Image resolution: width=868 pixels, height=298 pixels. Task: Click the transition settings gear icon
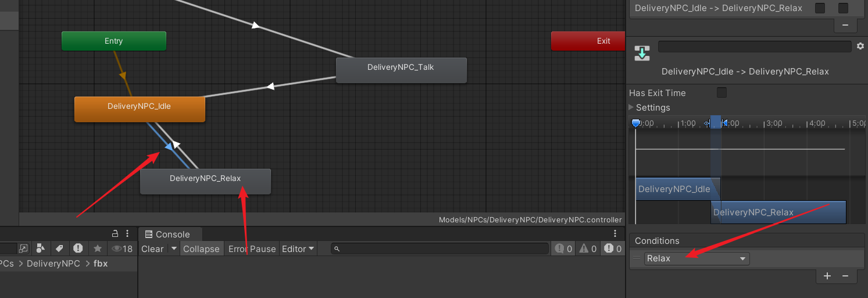pyautogui.click(x=860, y=46)
